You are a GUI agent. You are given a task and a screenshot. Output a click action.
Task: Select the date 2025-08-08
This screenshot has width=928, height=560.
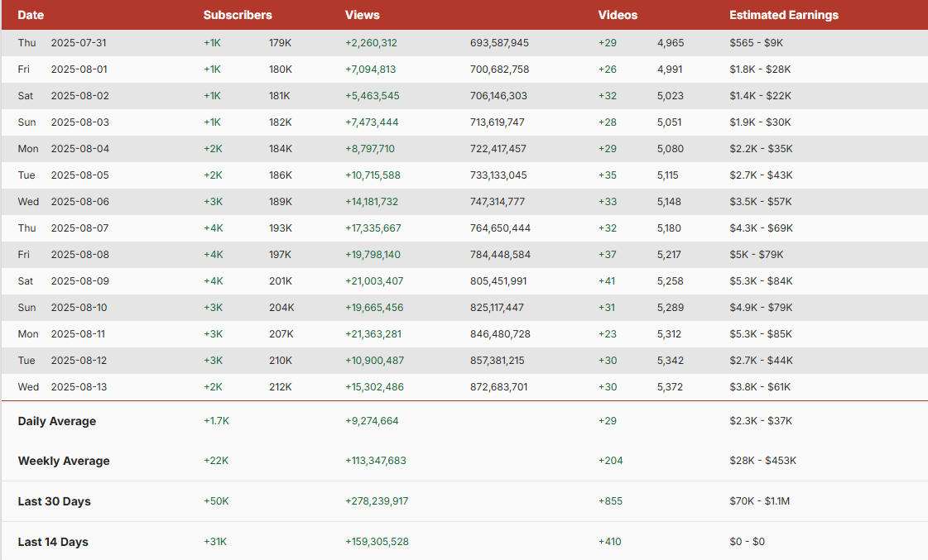pos(80,254)
